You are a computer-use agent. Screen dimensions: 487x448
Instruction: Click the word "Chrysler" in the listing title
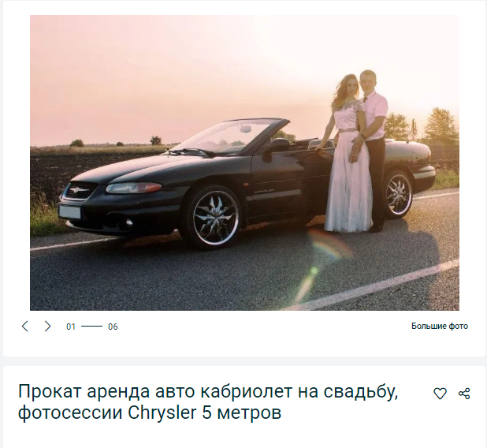[162, 413]
